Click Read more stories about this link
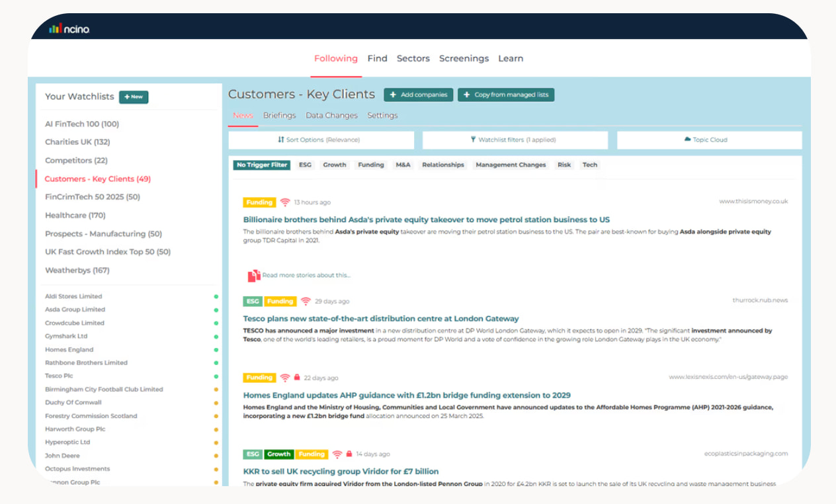Screen dimensions: 836x504 point(306,275)
